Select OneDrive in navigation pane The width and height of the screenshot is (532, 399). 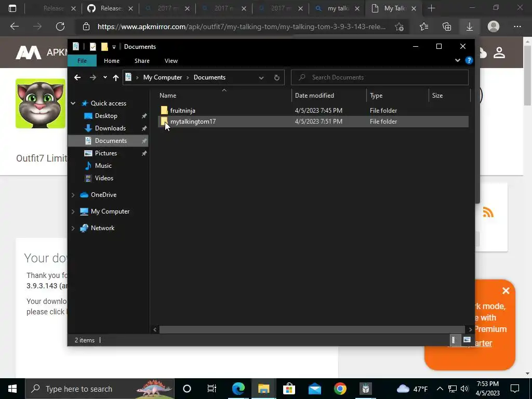[x=103, y=195]
